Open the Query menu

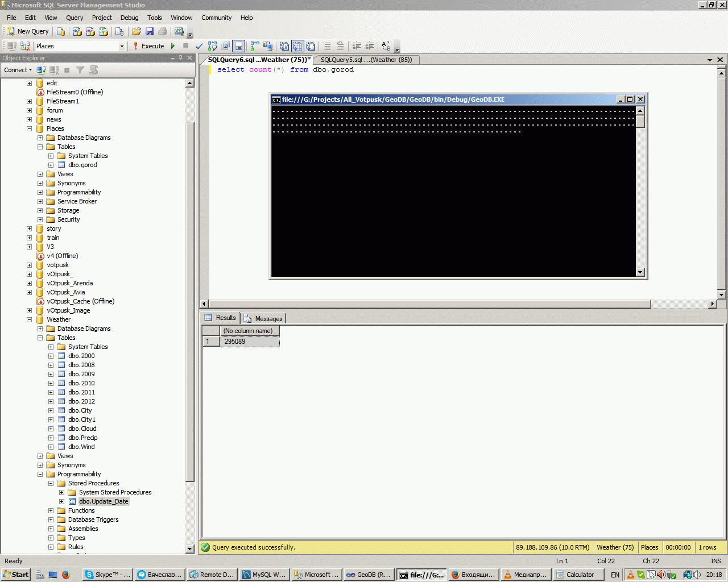click(75, 18)
